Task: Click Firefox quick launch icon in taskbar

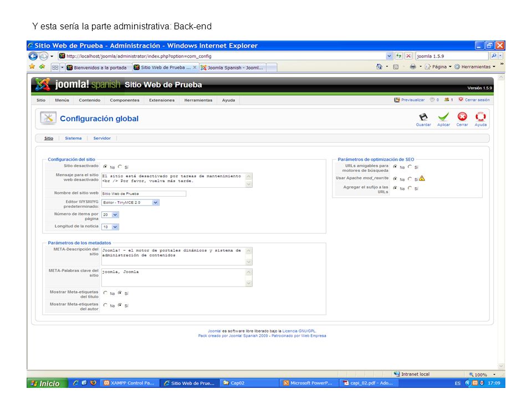Action: click(x=93, y=383)
